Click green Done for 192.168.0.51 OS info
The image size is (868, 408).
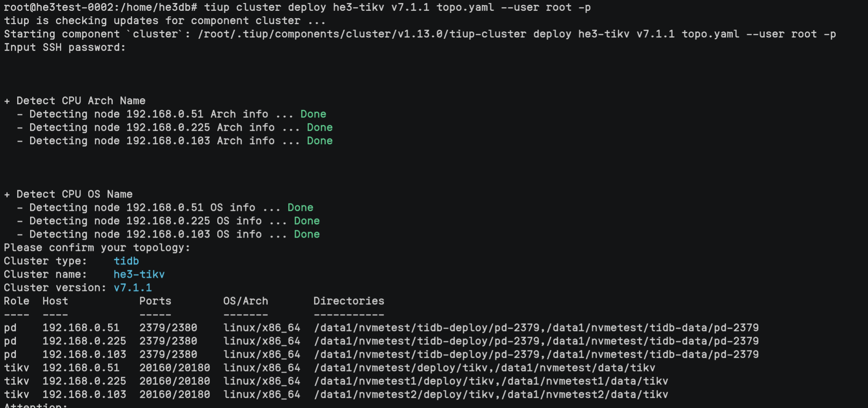pyautogui.click(x=300, y=207)
